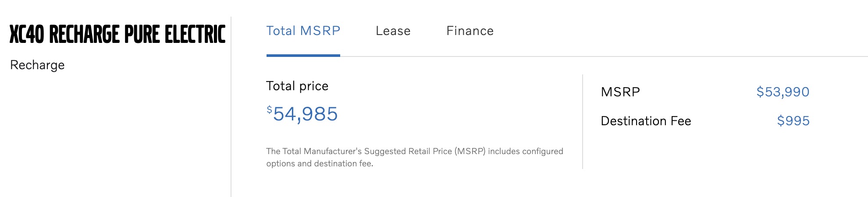Viewport: 868px width, 197px height.
Task: Click the "options and destination fee." disclaimer line
Action: (x=319, y=164)
